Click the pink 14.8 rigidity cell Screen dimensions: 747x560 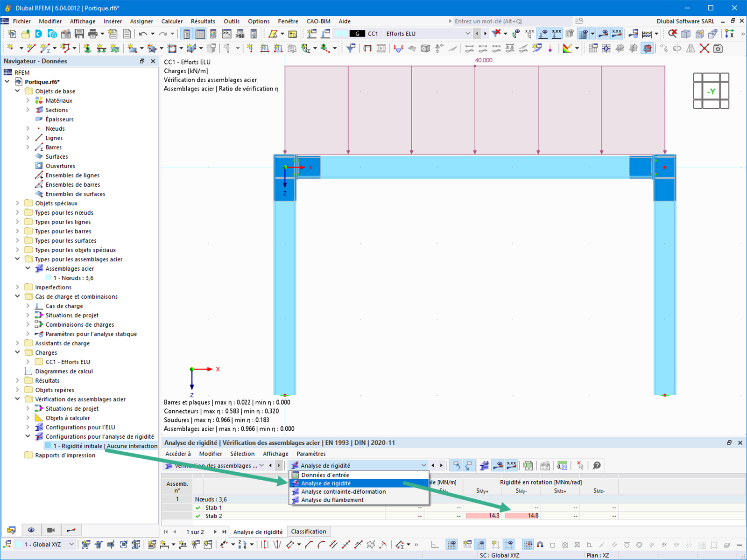pyautogui.click(x=521, y=516)
